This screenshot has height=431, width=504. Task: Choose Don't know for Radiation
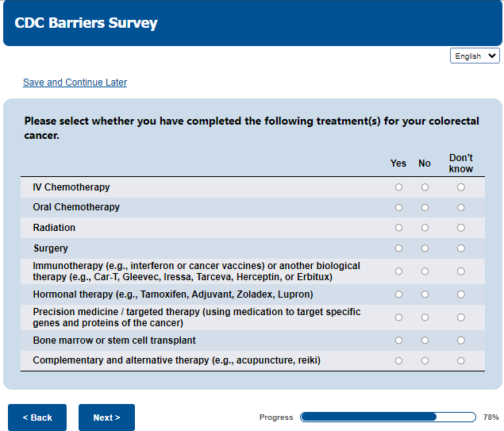click(x=461, y=228)
